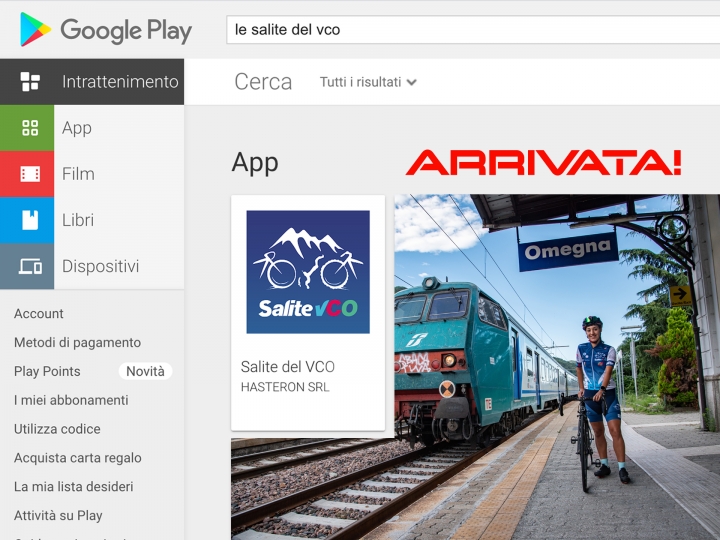Open I miei abbonamenti
The height and width of the screenshot is (540, 720).
click(x=71, y=400)
